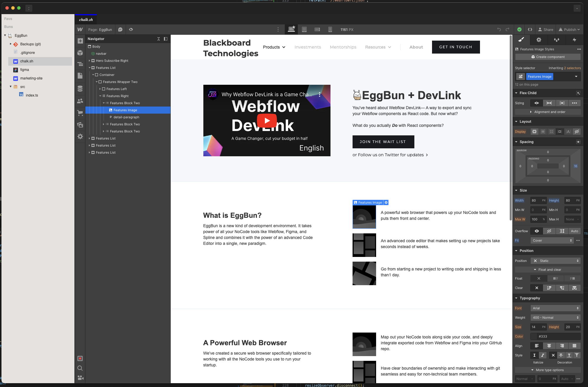Switch to the Interactions lightning tab

tap(574, 40)
